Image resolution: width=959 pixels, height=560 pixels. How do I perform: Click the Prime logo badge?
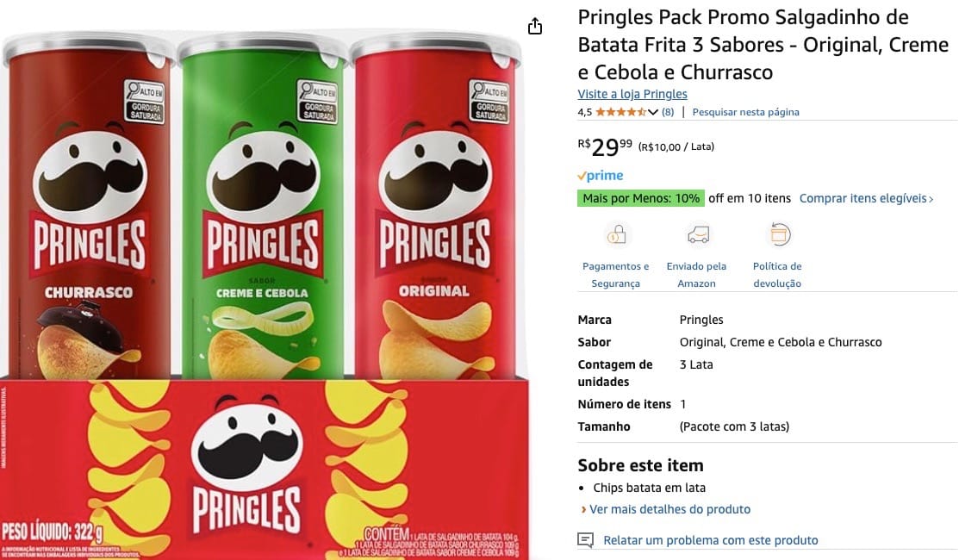click(x=601, y=176)
